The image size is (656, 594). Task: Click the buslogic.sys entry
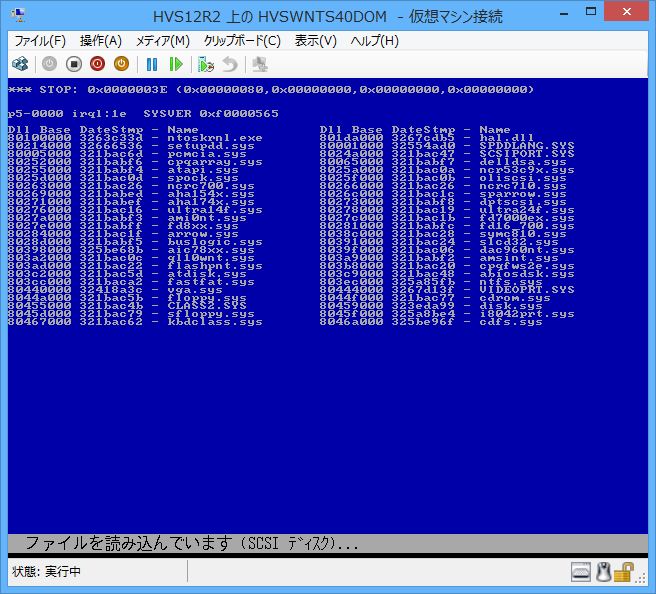pos(215,242)
